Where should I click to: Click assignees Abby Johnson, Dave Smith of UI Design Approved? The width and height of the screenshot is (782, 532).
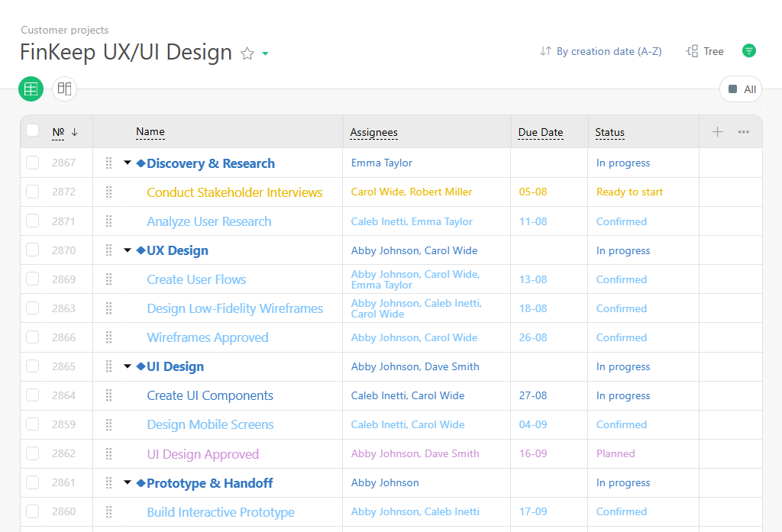(415, 453)
